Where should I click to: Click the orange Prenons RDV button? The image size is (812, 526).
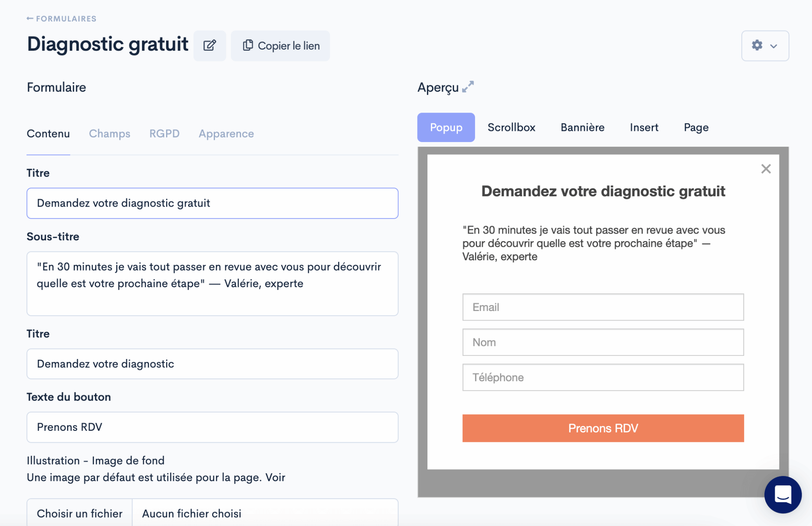603,428
